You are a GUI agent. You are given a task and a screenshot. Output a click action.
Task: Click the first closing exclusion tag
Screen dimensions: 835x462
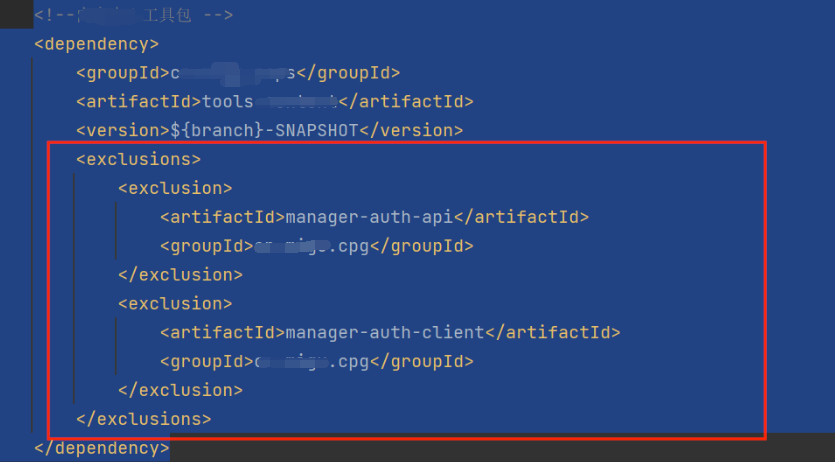180,275
